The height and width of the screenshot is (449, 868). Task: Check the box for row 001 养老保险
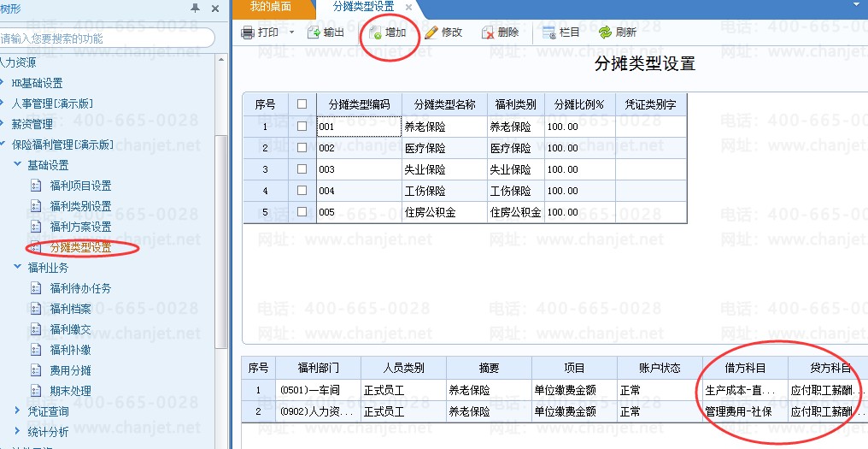click(302, 127)
